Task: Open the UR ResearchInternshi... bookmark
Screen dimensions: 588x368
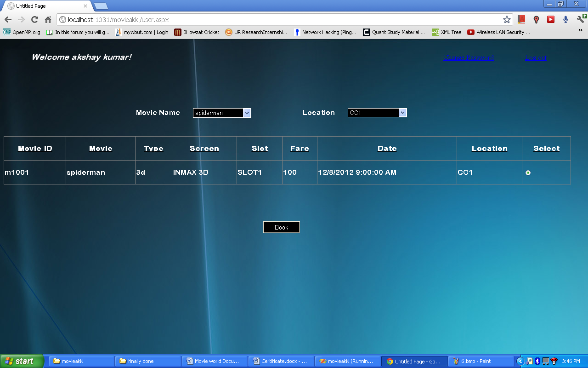Action: (256, 32)
